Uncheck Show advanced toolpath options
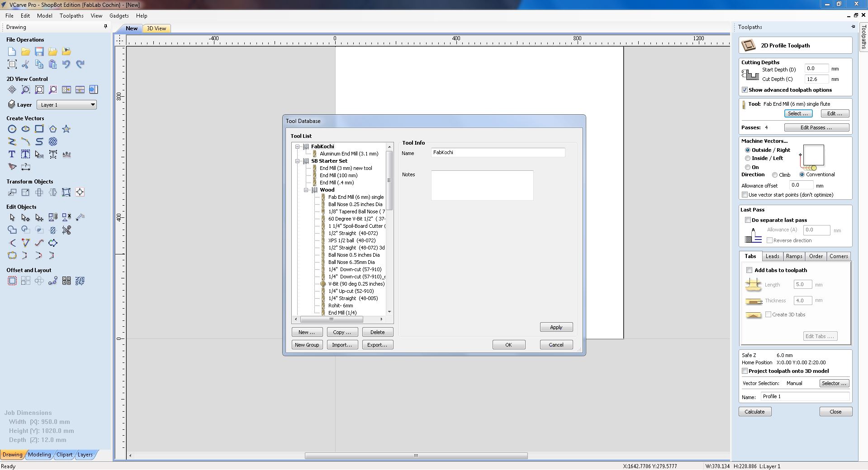Image resolution: width=868 pixels, height=470 pixels. 745,90
